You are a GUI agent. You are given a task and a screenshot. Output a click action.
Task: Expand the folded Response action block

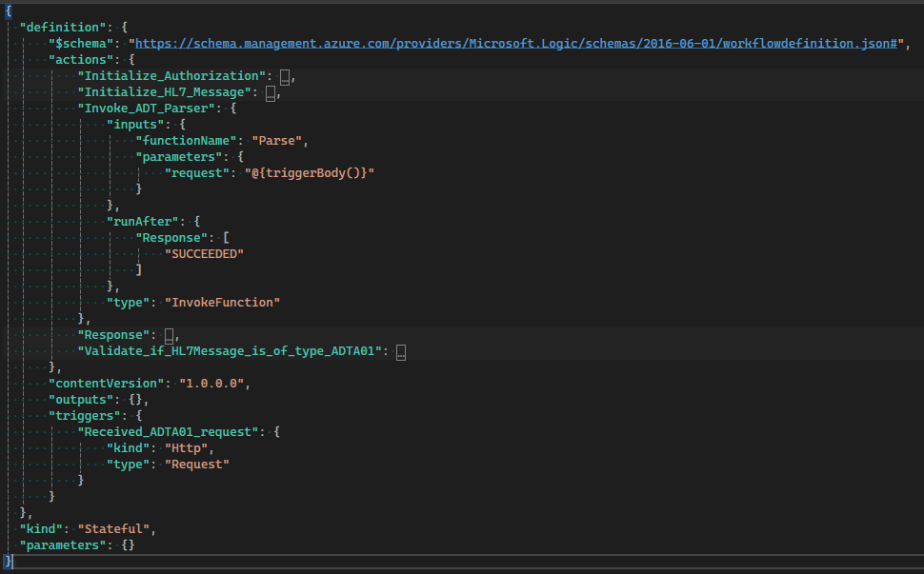tap(170, 336)
